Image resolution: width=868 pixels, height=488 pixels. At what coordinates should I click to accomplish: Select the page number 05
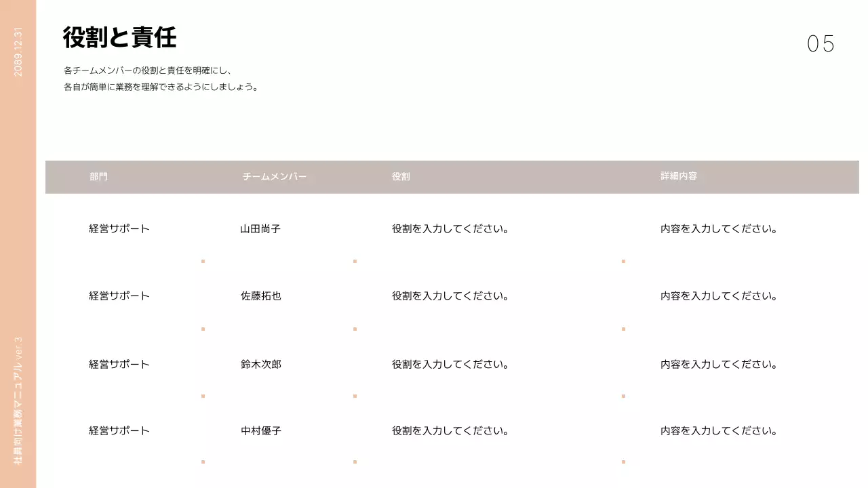click(821, 44)
